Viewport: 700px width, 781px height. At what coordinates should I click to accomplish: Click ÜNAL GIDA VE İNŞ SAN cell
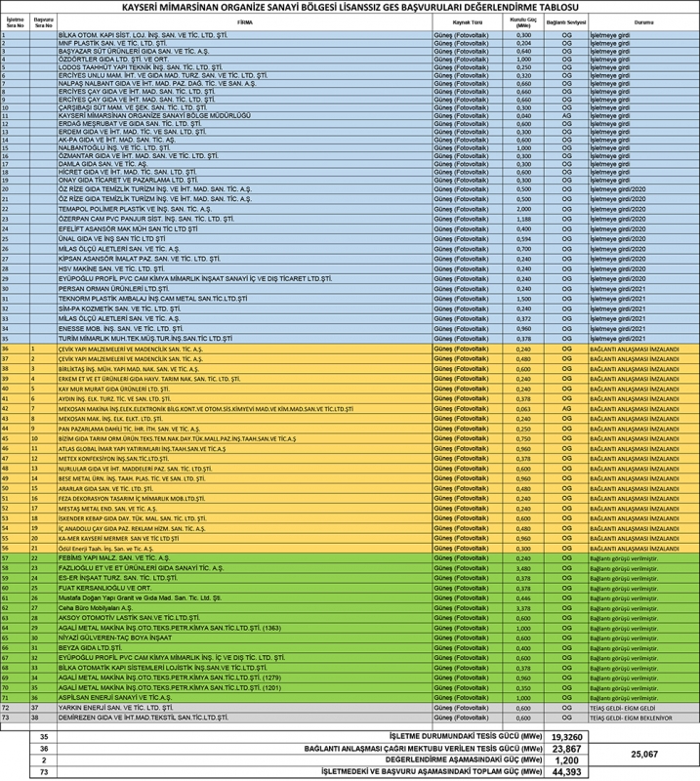[245, 239]
